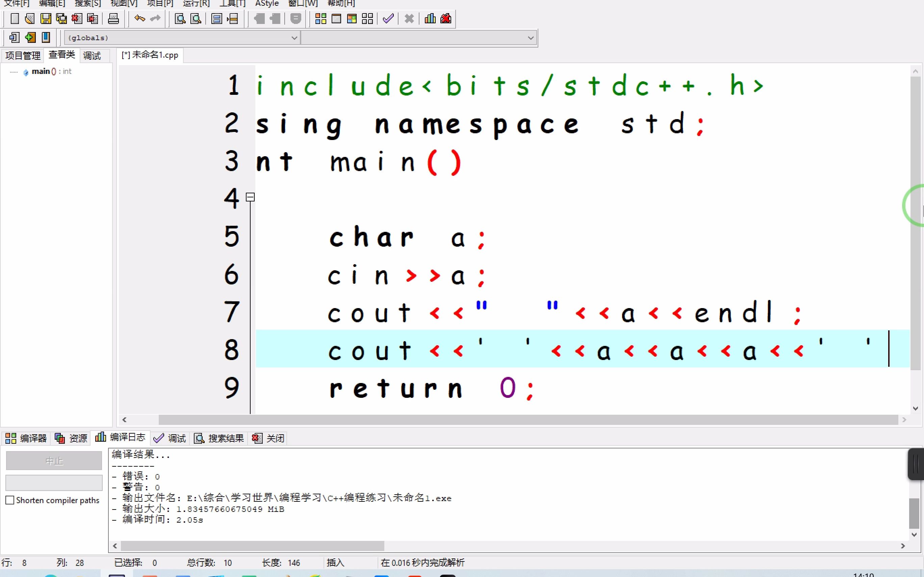Switch to the 编译器 bottom tab
Image resolution: width=924 pixels, height=577 pixels.
pos(26,438)
